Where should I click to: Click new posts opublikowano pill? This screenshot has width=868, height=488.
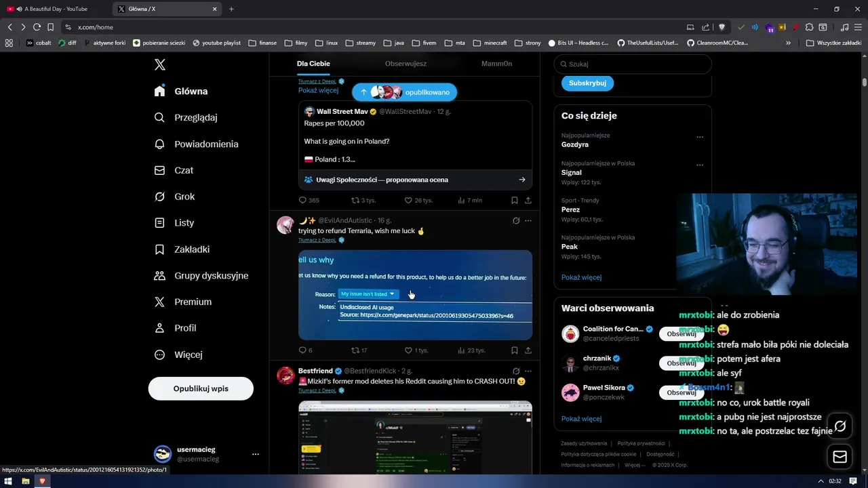[404, 92]
